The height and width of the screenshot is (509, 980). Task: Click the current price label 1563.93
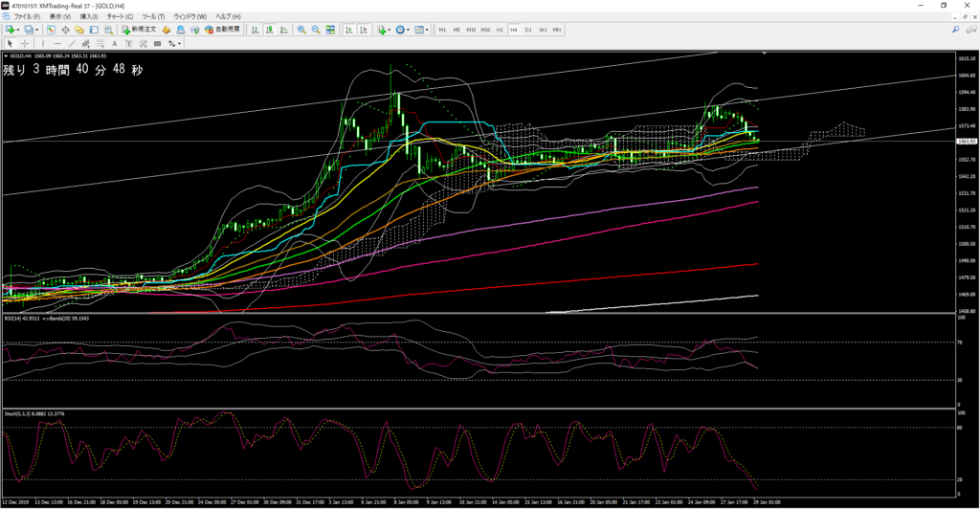point(967,142)
